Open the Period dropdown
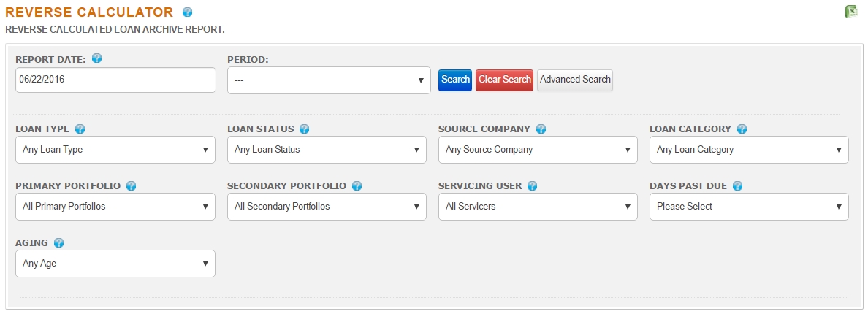The height and width of the screenshot is (314, 868). click(329, 80)
